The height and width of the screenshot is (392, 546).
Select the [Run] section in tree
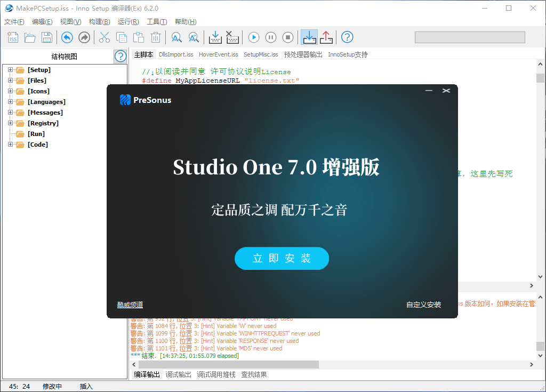[x=36, y=134]
